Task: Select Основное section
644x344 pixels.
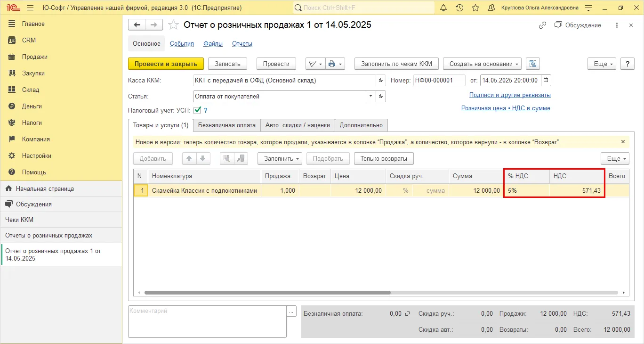Action: click(146, 43)
